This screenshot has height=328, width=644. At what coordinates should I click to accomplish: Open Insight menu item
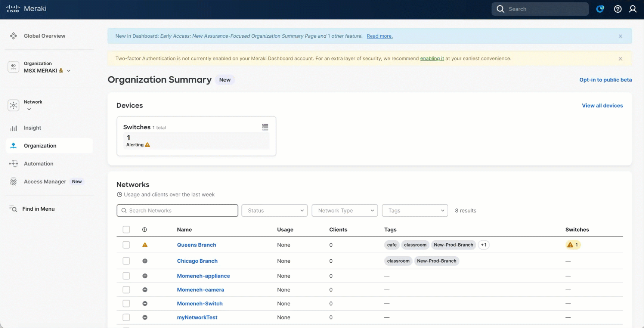pyautogui.click(x=32, y=128)
